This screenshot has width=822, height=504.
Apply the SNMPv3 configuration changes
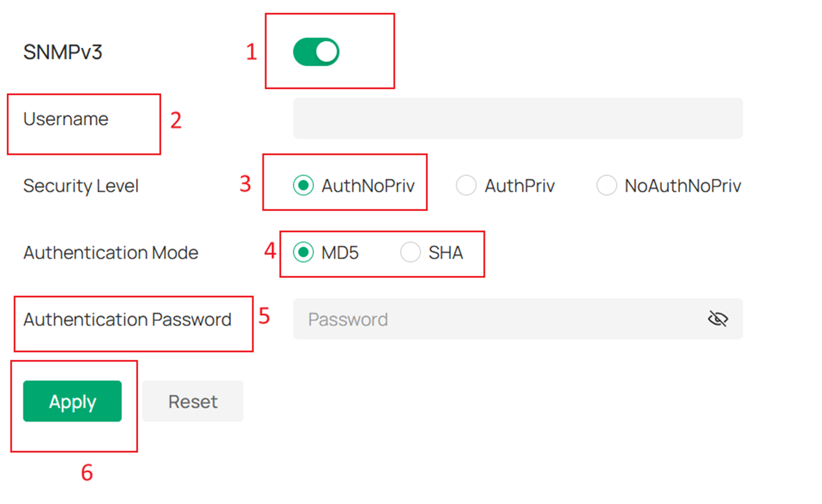[72, 401]
